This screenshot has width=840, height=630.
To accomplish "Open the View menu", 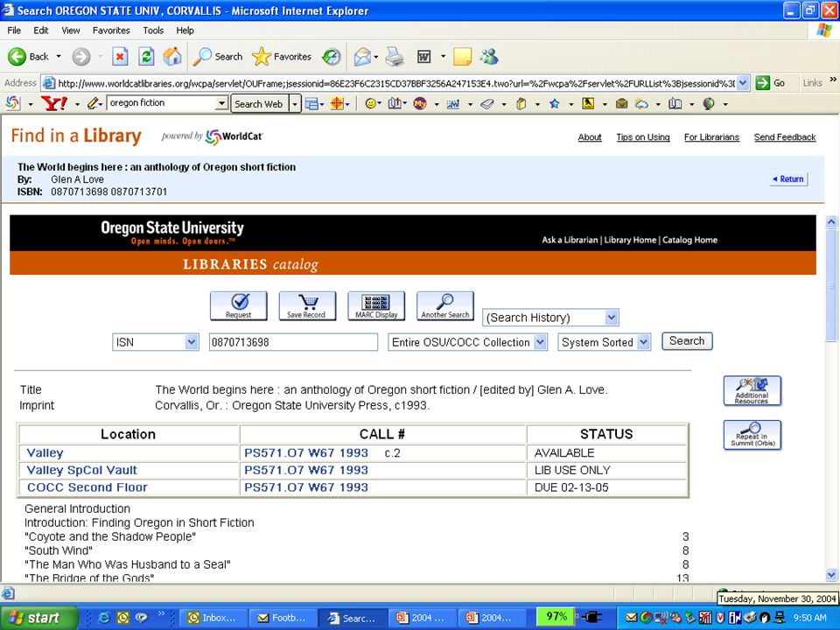I will (x=71, y=31).
